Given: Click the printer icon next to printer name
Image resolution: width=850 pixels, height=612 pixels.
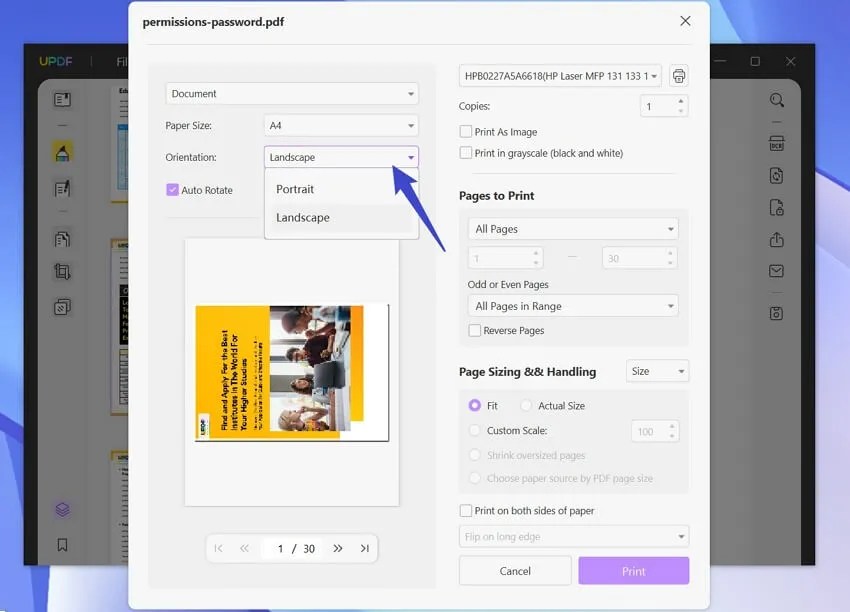Looking at the screenshot, I should (681, 75).
